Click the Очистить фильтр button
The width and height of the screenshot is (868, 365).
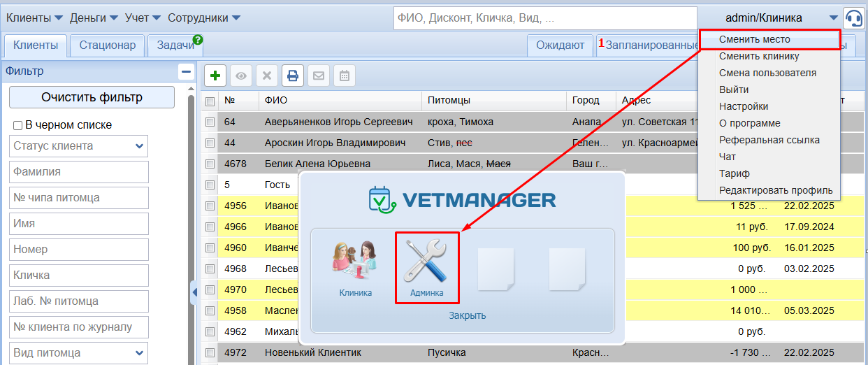92,97
